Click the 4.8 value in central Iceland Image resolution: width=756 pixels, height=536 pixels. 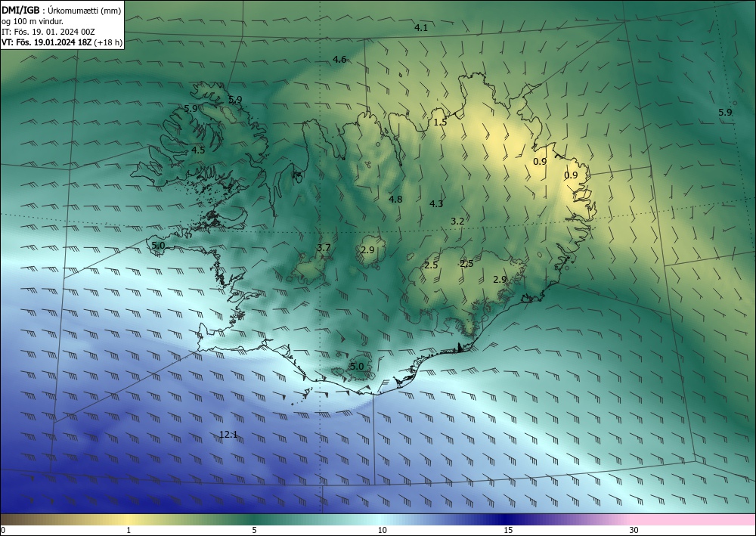[x=395, y=199]
